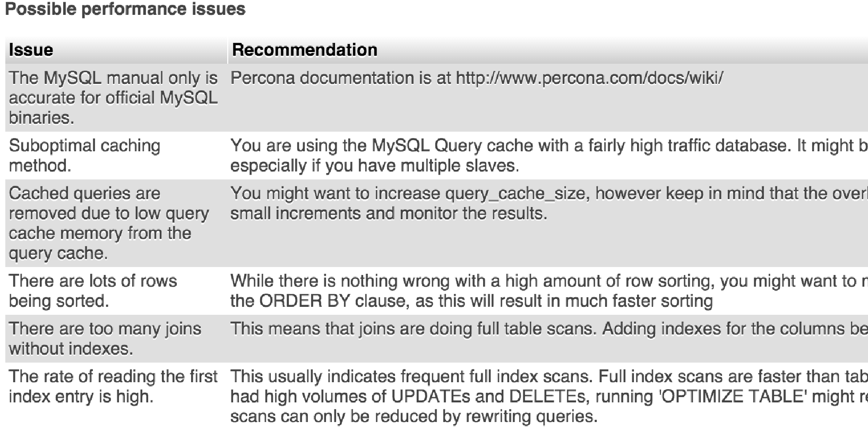
Task: Click the joins doing full table scans recommendation
Action: click(549, 329)
